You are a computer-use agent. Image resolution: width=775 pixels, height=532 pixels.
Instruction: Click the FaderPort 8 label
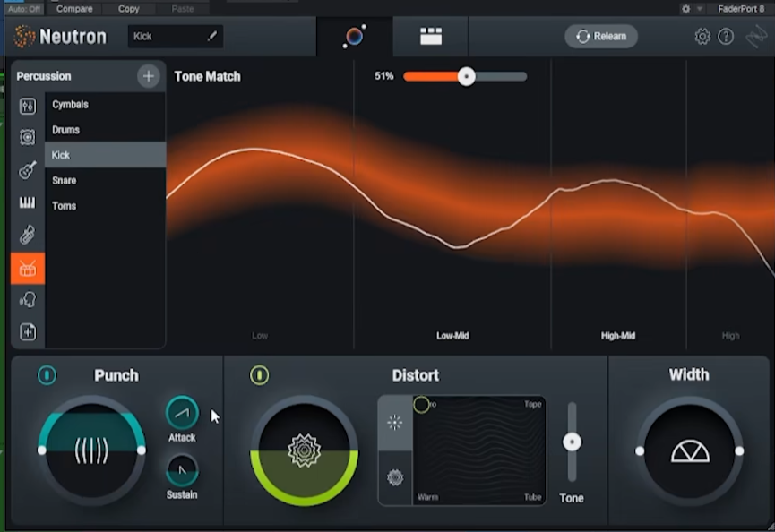pyautogui.click(x=741, y=9)
